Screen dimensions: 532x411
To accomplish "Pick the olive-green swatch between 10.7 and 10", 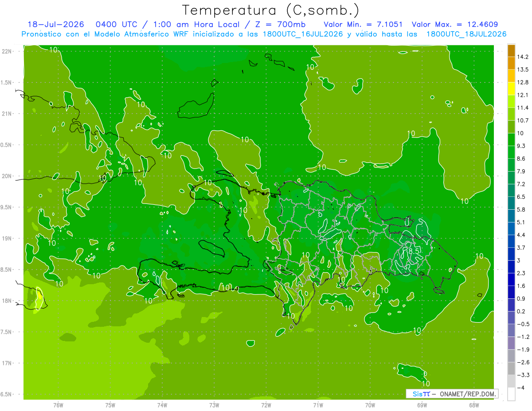I will click(x=511, y=127).
